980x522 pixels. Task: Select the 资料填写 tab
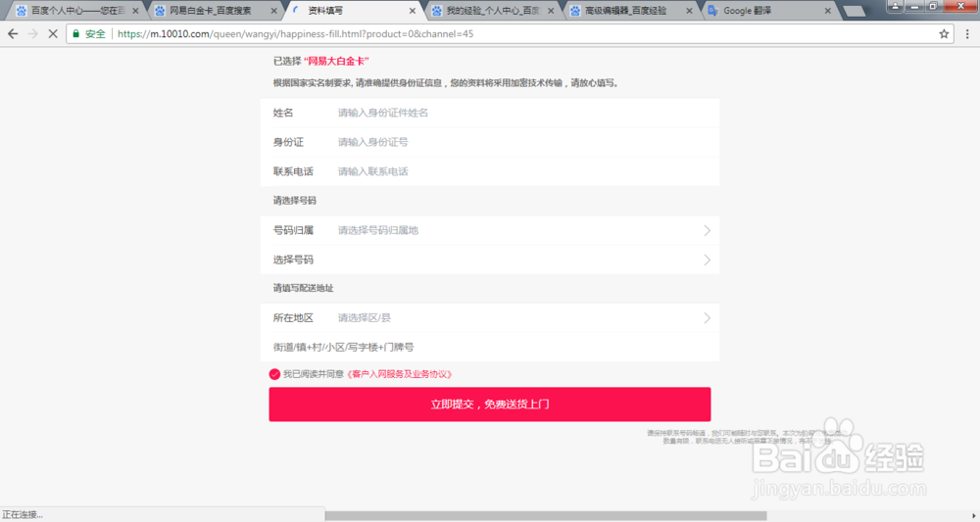352,11
